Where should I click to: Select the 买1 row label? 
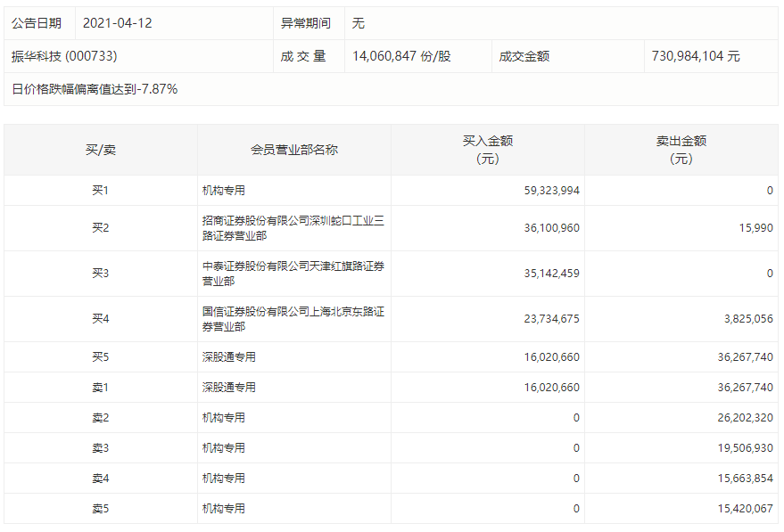point(101,191)
